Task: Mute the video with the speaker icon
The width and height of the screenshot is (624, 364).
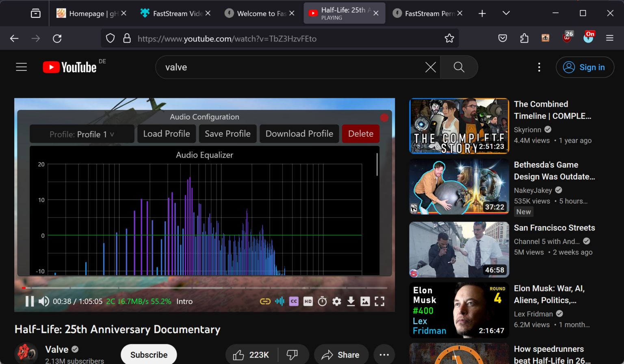Action: [43, 301]
